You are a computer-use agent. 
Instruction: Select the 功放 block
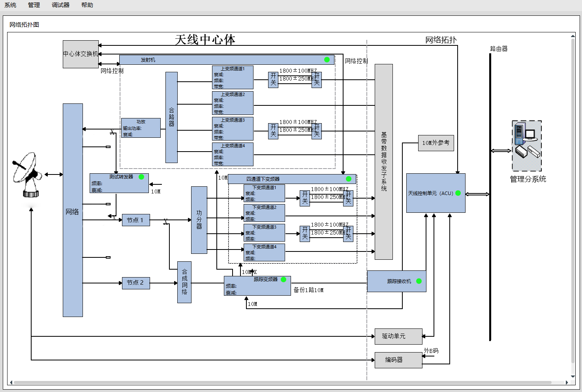point(141,128)
